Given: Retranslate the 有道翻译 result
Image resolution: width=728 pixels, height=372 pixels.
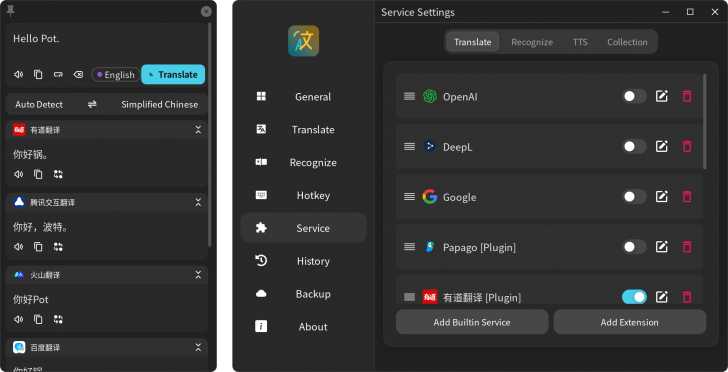Looking at the screenshot, I should 58,175.
